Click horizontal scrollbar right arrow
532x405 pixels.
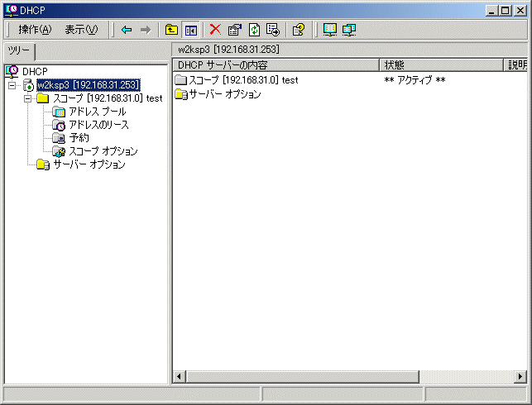[x=520, y=376]
